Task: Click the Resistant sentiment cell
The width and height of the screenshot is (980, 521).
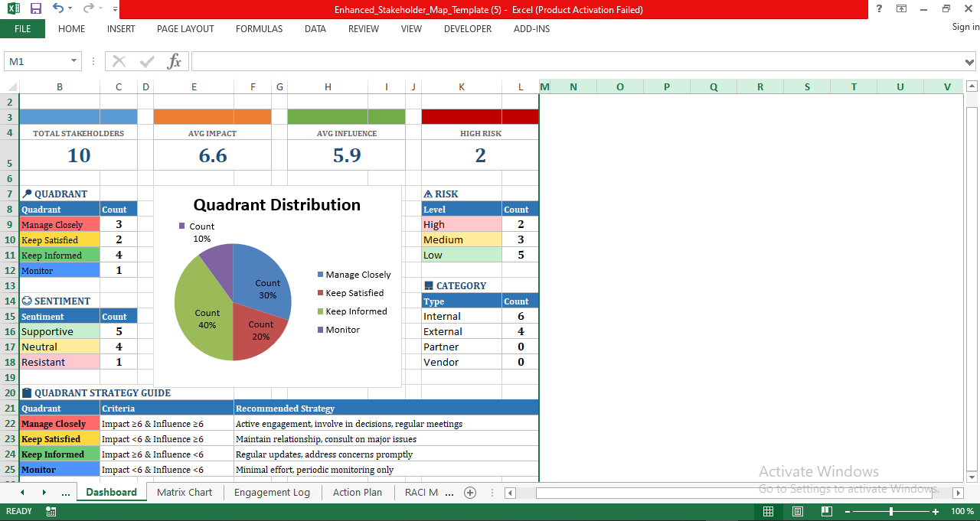Action: point(60,362)
